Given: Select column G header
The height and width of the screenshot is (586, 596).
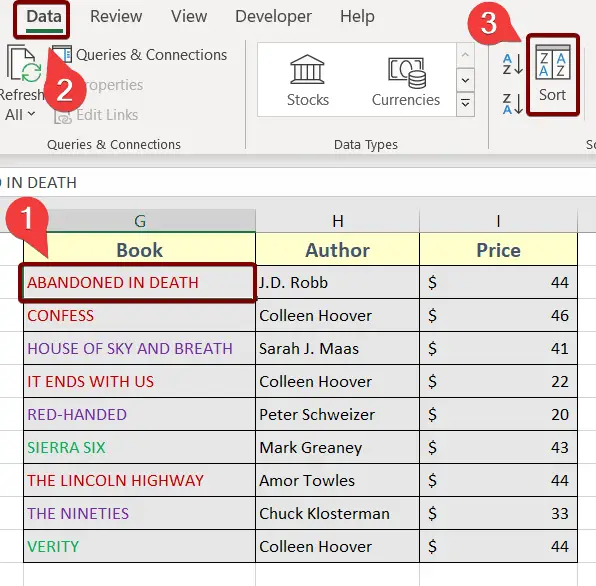Looking at the screenshot, I should pos(139,221).
